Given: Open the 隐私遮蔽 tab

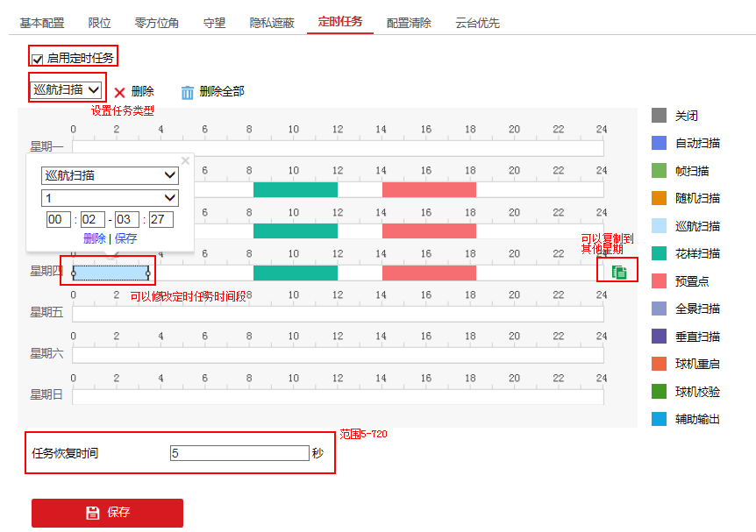Looking at the screenshot, I should 271,22.
